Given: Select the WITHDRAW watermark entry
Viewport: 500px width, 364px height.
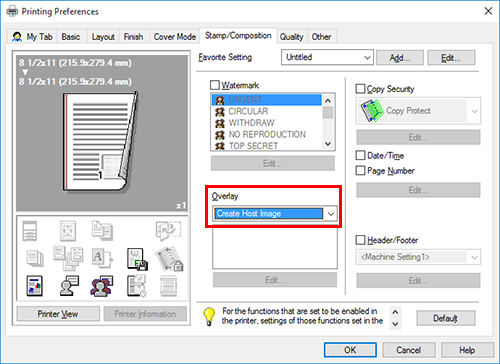Looking at the screenshot, I should click(x=267, y=123).
